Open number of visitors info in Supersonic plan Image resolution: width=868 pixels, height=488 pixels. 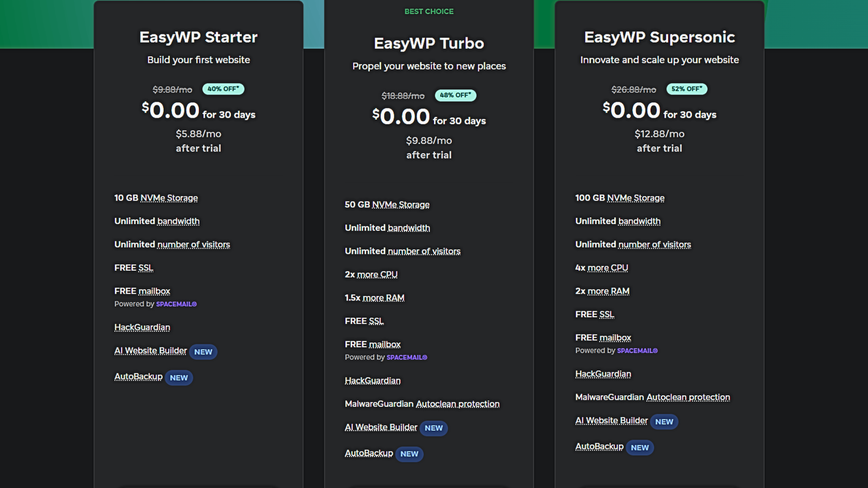(655, 245)
